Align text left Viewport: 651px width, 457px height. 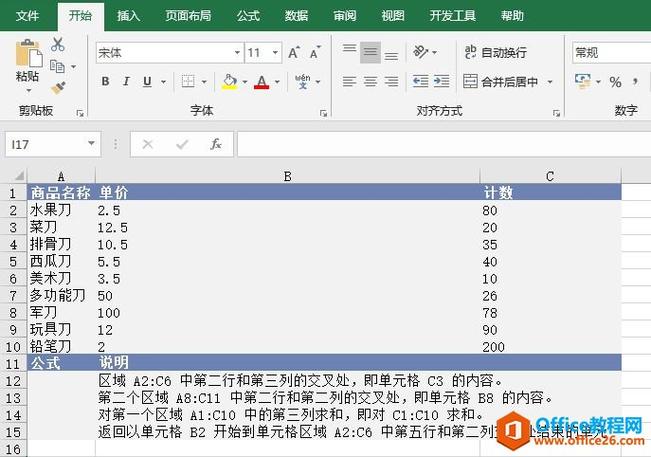pos(349,81)
